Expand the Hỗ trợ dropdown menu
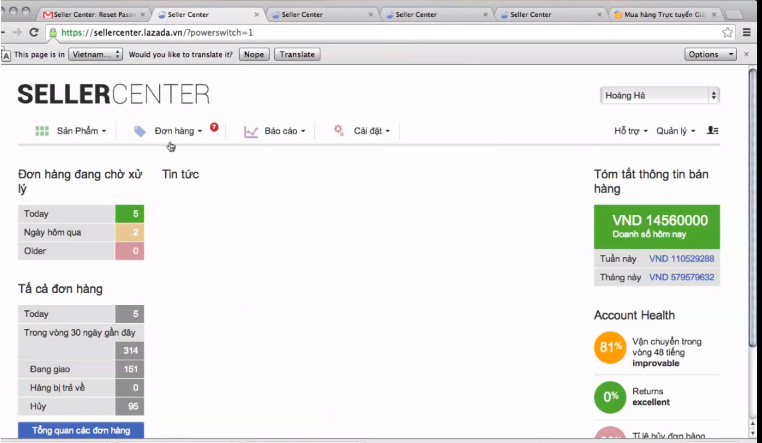This screenshot has height=443, width=762. pyautogui.click(x=630, y=131)
